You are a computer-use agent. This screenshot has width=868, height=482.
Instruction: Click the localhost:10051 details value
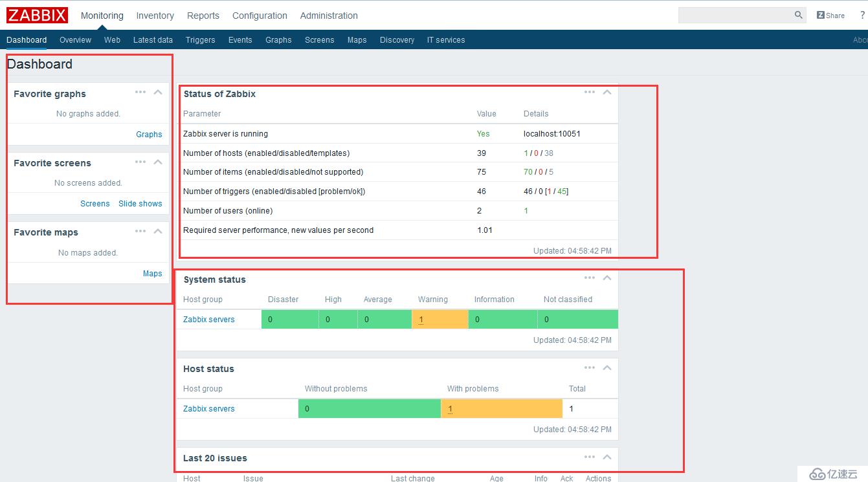click(552, 134)
